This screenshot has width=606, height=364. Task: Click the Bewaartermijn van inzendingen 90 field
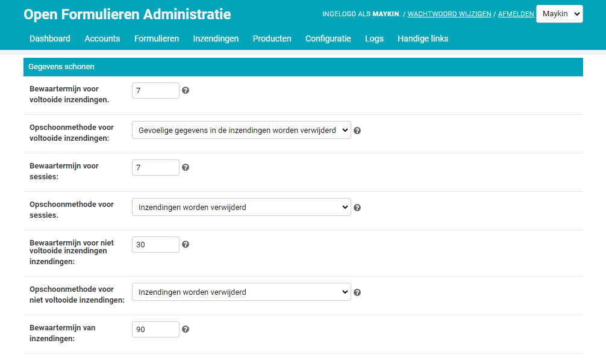pos(155,329)
